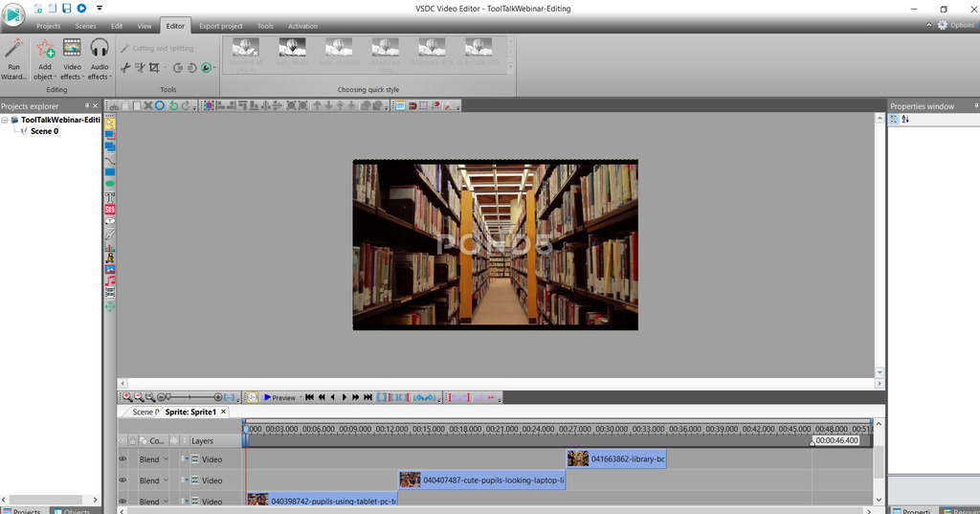Toggle the grid display icon

[x=401, y=105]
